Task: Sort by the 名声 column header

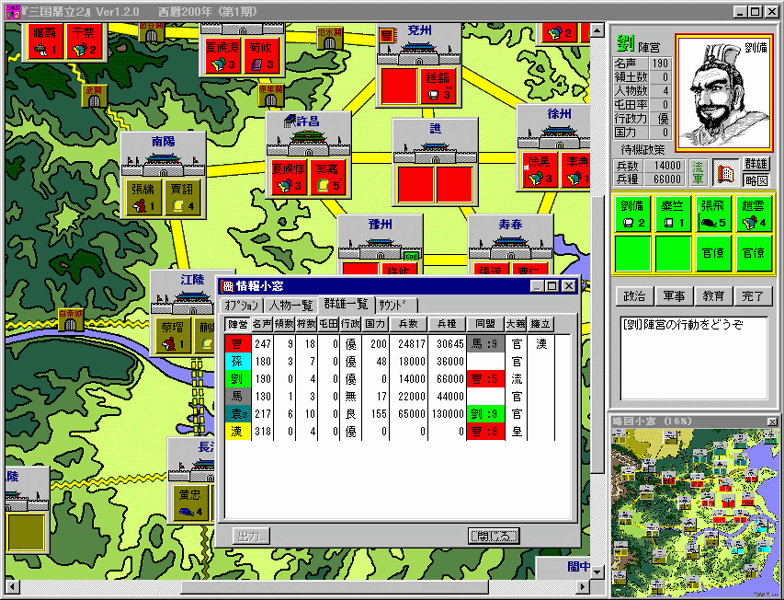Action: tap(262, 324)
